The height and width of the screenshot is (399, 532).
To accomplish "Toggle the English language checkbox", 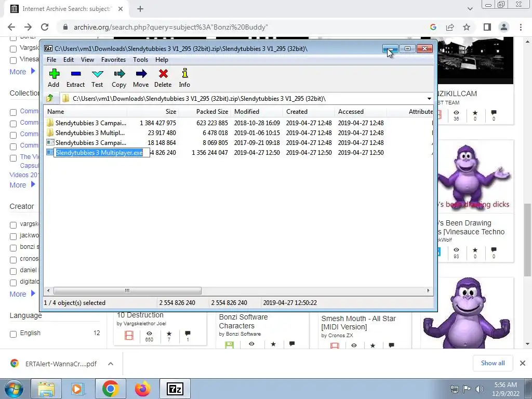I will (x=13, y=334).
